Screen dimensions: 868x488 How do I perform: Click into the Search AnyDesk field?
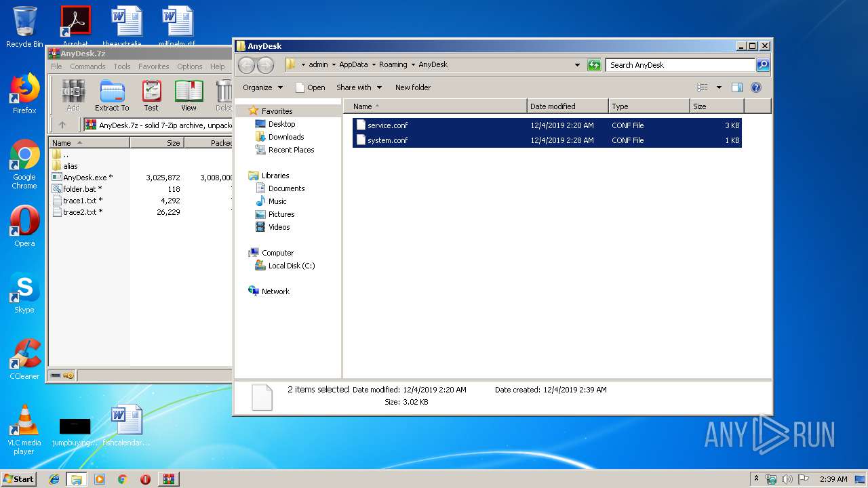(680, 65)
